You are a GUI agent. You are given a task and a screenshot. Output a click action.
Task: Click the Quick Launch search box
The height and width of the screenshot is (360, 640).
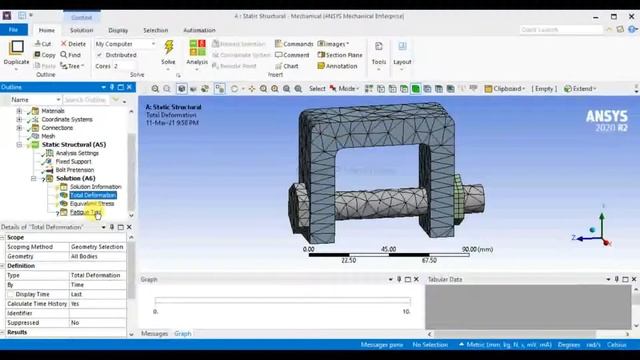561,30
